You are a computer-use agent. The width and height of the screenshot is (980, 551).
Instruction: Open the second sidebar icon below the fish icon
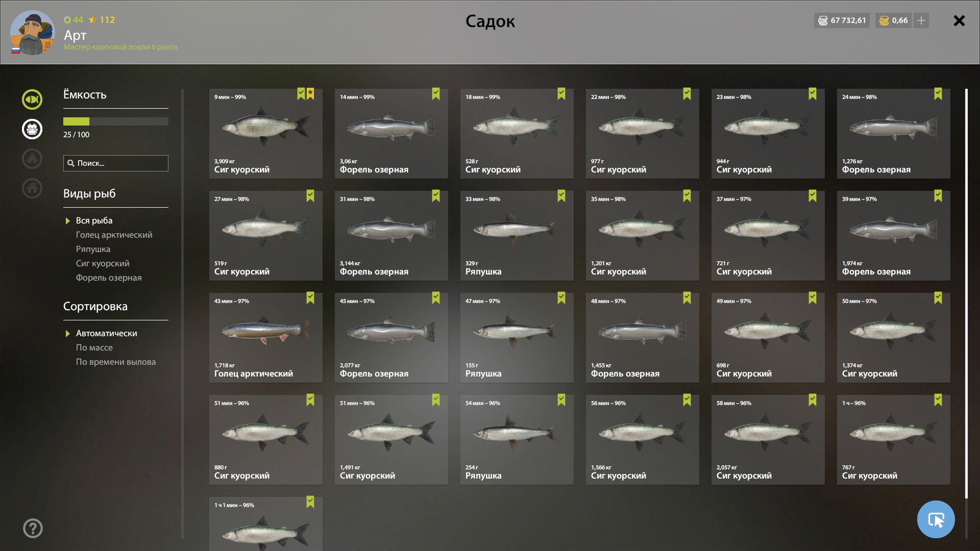[32, 129]
